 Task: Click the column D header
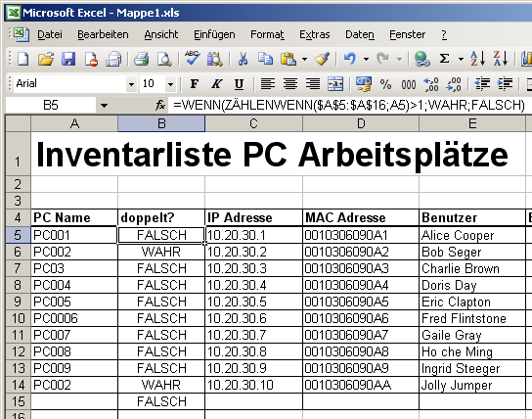[361, 123]
